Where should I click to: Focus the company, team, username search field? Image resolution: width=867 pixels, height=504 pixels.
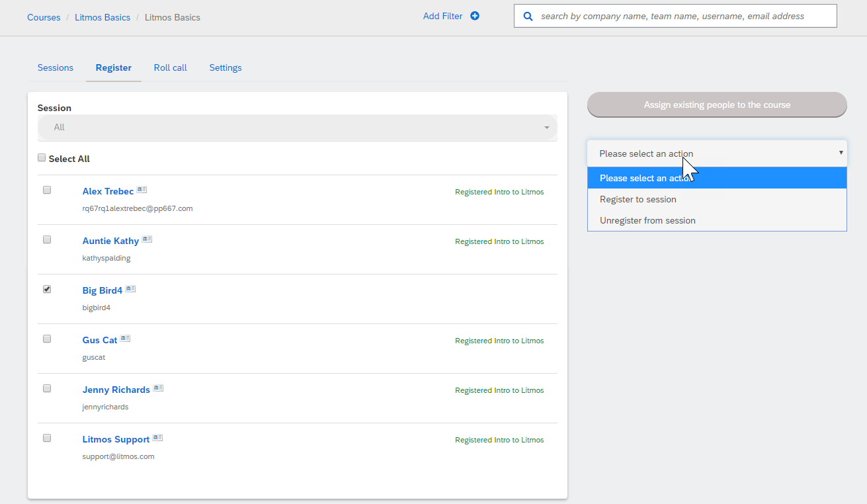(675, 16)
